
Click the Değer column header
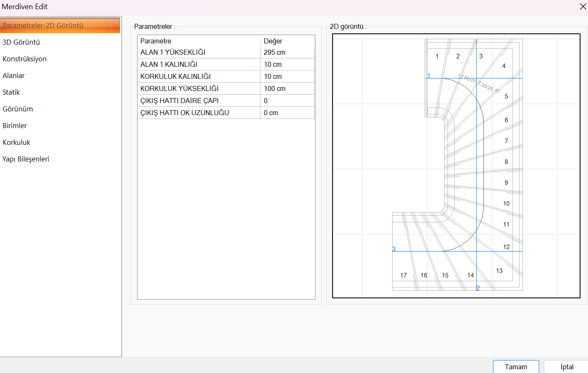click(288, 41)
